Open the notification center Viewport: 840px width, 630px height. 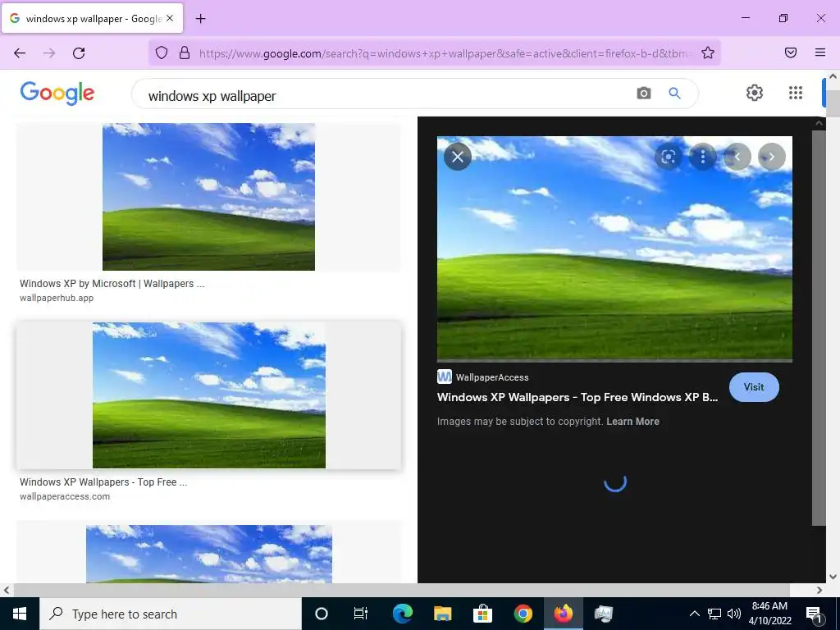pyautogui.click(x=815, y=614)
